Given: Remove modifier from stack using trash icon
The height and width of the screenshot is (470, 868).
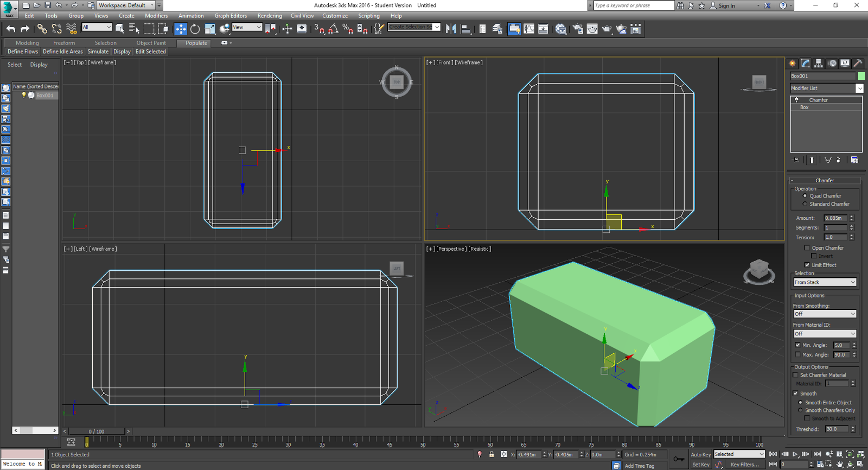Looking at the screenshot, I should (x=839, y=160).
